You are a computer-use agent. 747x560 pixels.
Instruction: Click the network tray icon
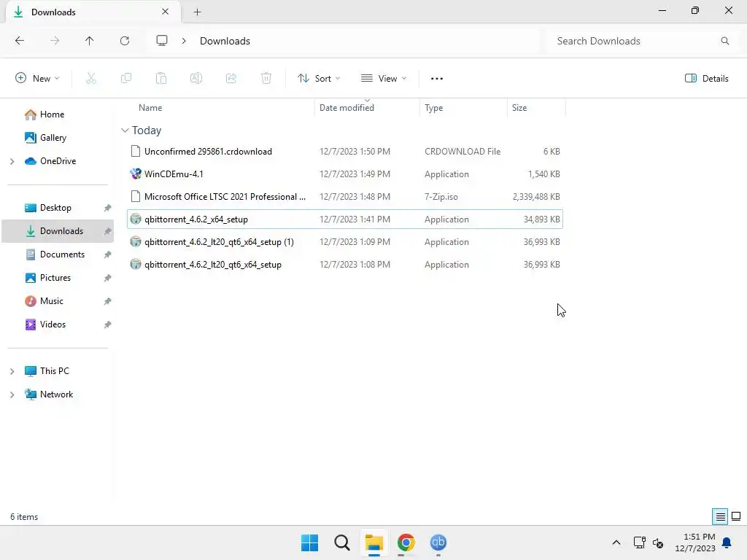coord(639,542)
